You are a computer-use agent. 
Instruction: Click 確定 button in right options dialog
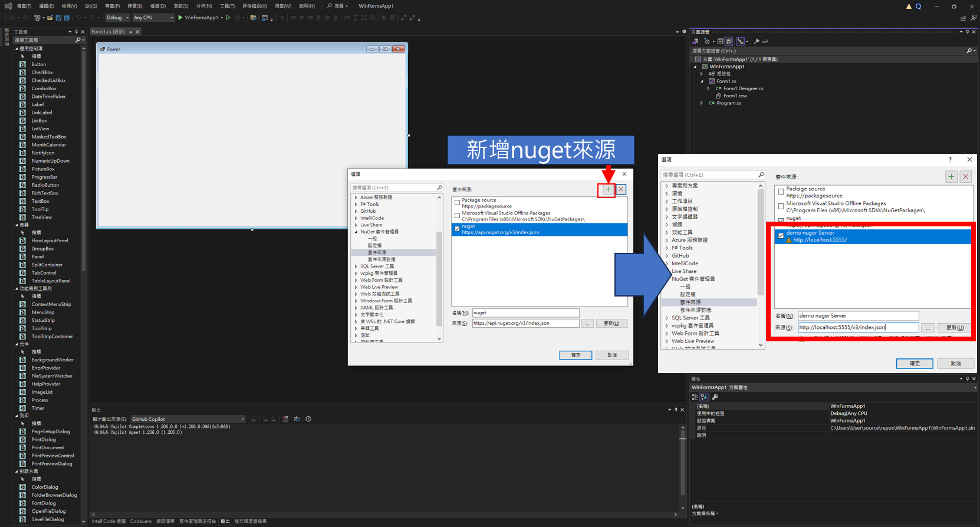pos(914,363)
